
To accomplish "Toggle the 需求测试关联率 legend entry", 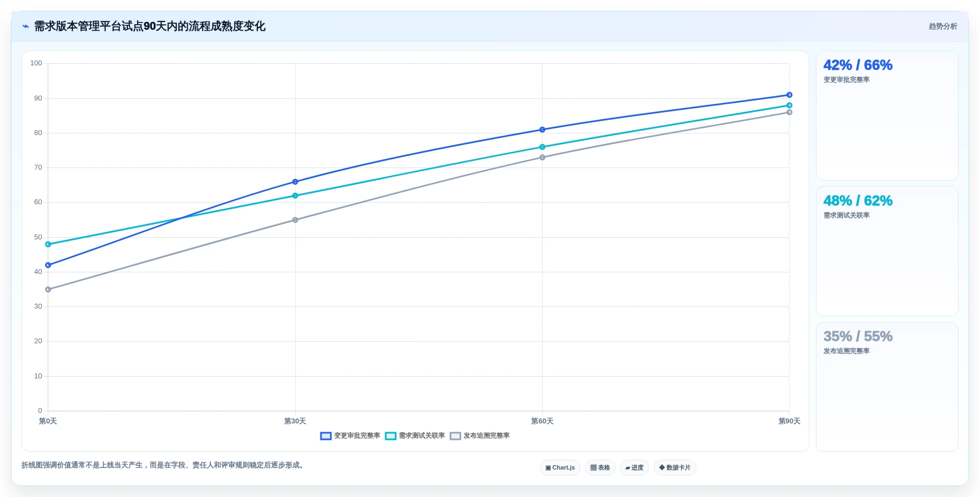I will click(x=415, y=436).
